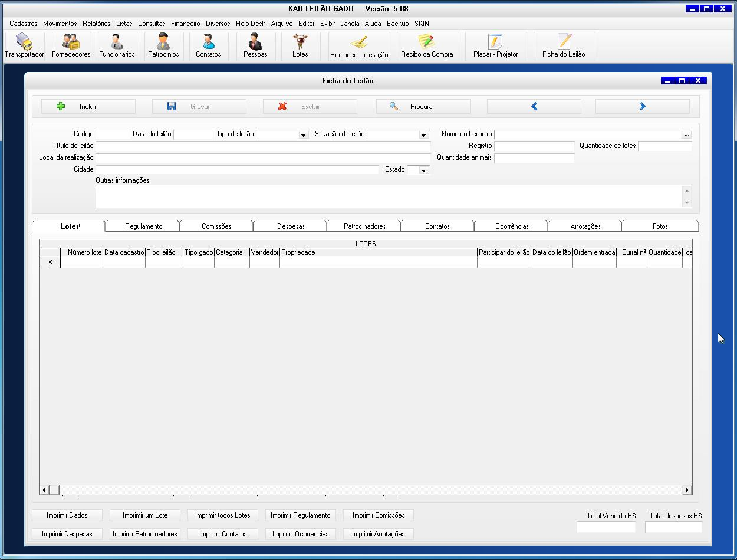
Task: Select the new row asterisk in lots grid
Action: click(50, 262)
